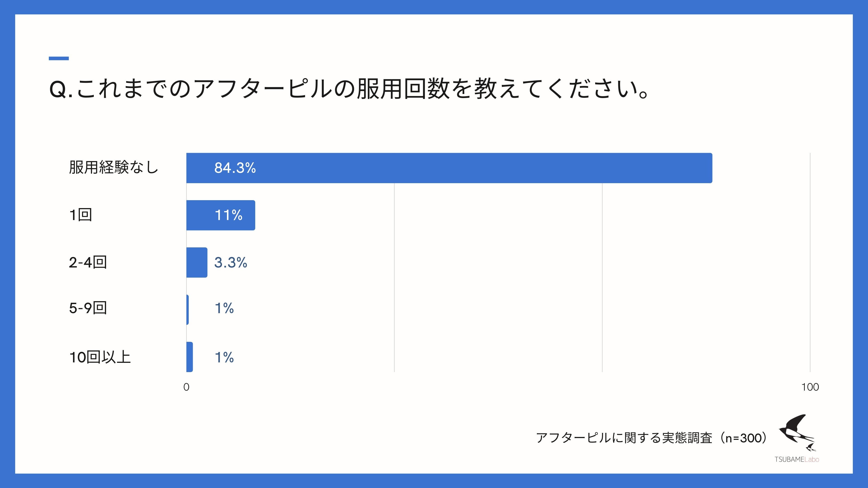Click the 1% label beside 10回以上

point(224,357)
